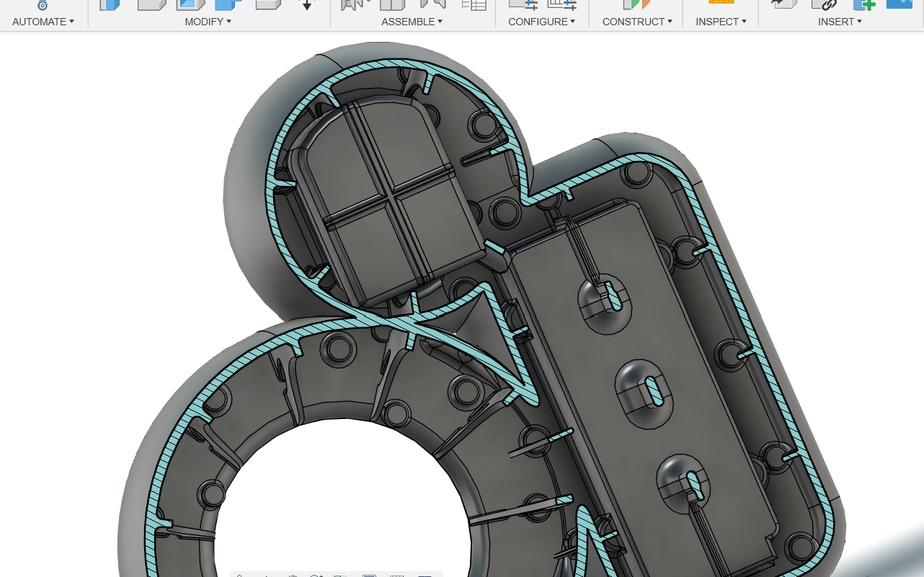Expand the CONFIGURE dropdown menu

pyautogui.click(x=541, y=22)
